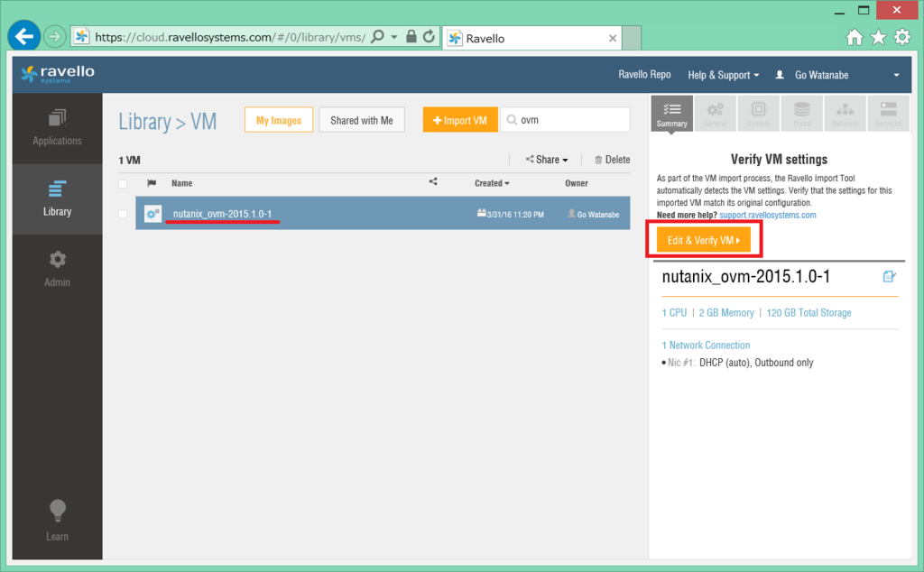Image resolution: width=924 pixels, height=572 pixels.
Task: Select the My Images filter
Action: point(279,120)
